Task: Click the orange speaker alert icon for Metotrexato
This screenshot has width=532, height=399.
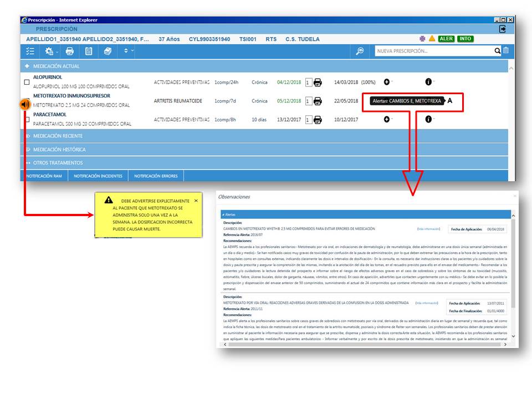Action: point(25,104)
